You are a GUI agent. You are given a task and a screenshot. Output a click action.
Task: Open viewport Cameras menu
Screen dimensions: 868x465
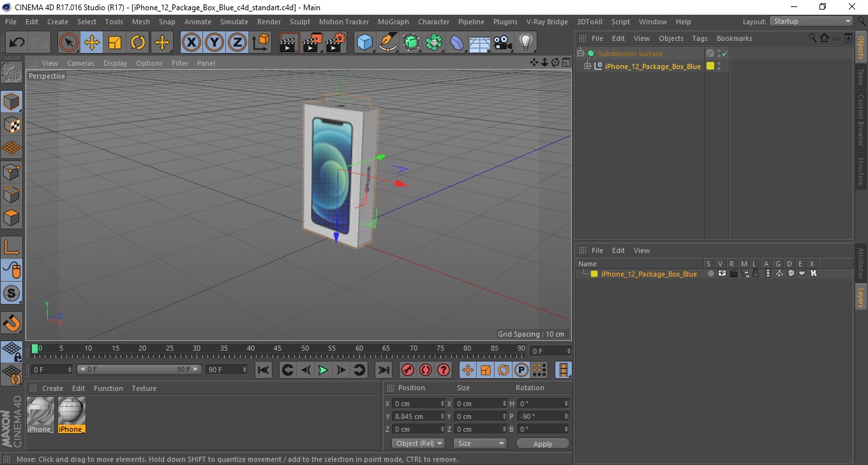80,63
